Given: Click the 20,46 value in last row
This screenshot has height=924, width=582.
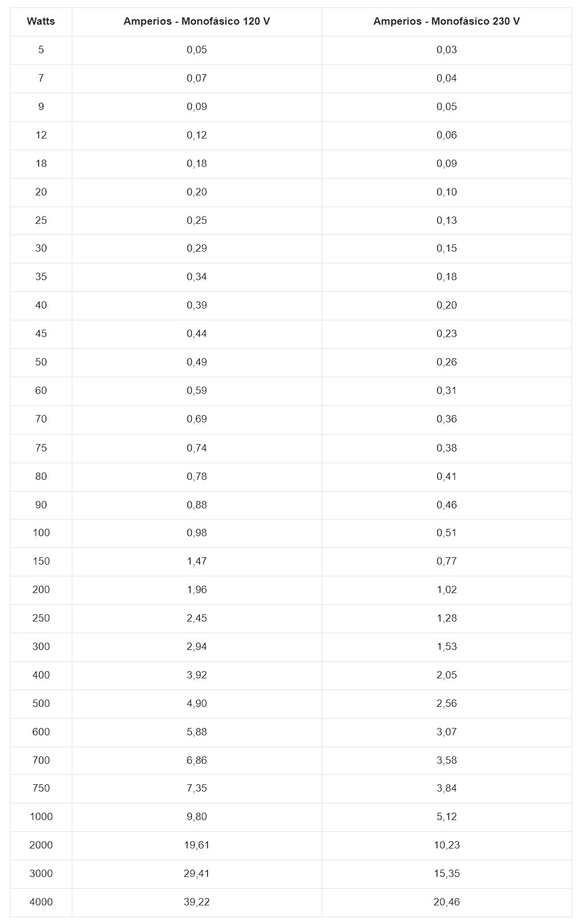Looking at the screenshot, I should 447,902.
